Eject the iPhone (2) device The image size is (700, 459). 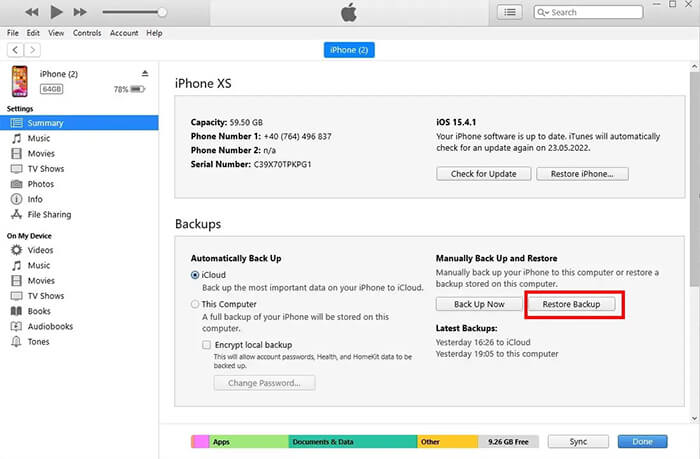145,73
